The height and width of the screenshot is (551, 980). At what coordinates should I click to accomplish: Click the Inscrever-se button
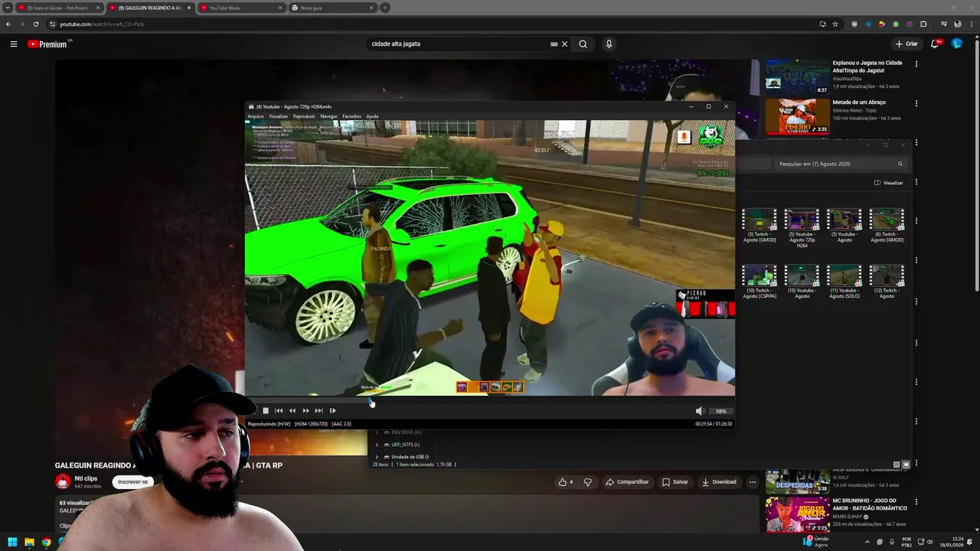pos(132,482)
